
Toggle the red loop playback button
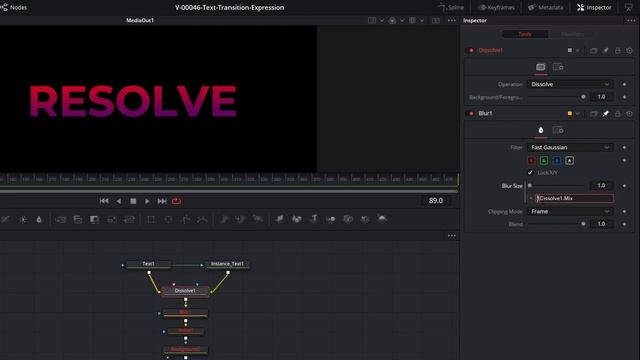pyautogui.click(x=176, y=201)
